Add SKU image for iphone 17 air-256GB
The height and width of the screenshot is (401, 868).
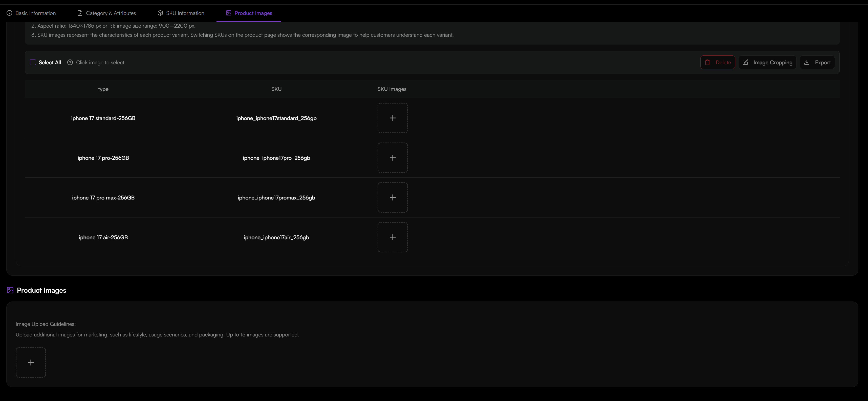click(x=392, y=237)
